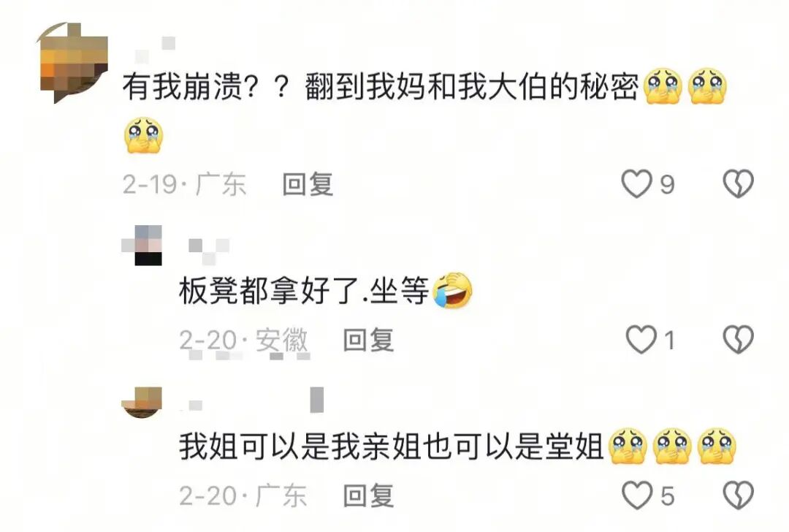Tap broken heart on the 安徽 reply
Image resolution: width=789 pixels, height=532 pixels.
pyautogui.click(x=738, y=340)
